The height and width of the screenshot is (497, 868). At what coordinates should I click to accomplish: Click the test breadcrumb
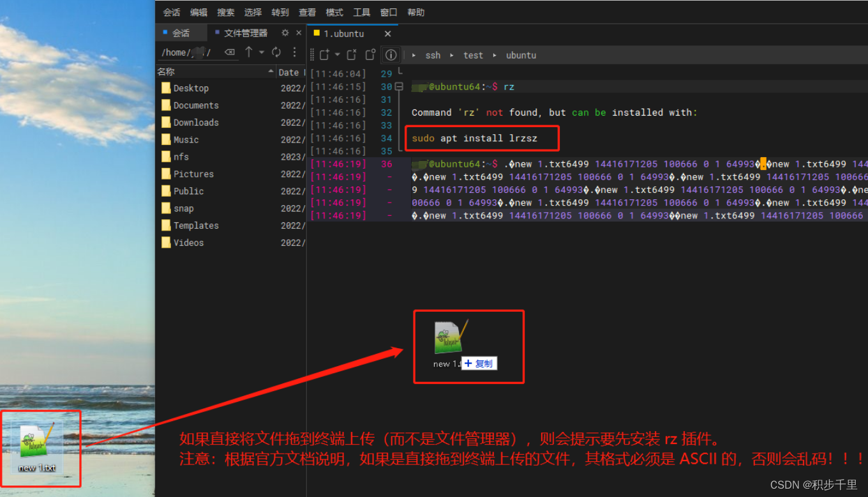tap(473, 56)
